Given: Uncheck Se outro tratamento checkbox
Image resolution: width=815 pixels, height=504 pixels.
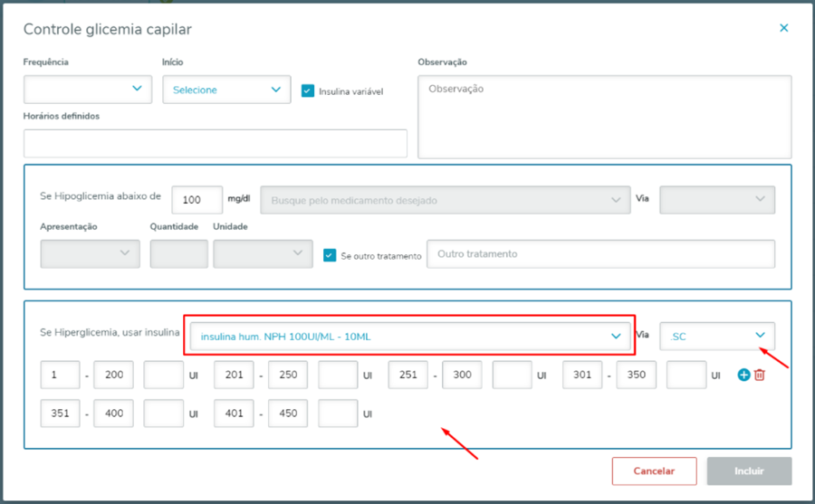Looking at the screenshot, I should click(x=330, y=255).
